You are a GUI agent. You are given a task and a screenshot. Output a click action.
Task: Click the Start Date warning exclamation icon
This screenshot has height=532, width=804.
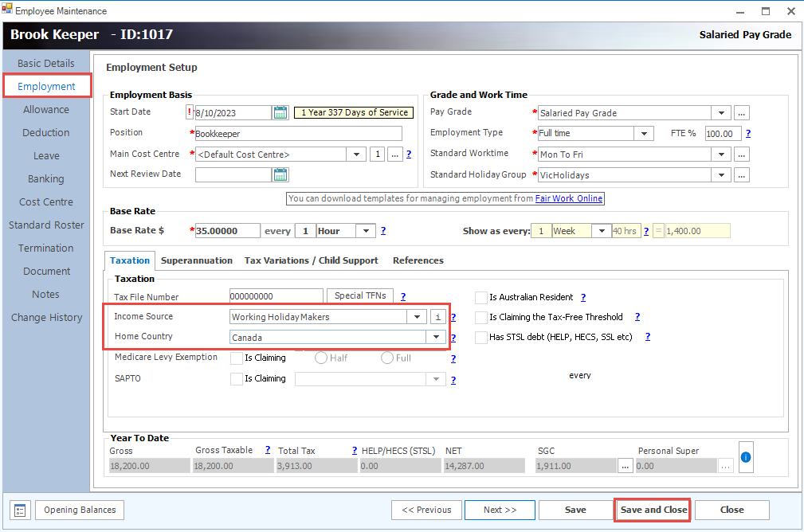pyautogui.click(x=190, y=112)
